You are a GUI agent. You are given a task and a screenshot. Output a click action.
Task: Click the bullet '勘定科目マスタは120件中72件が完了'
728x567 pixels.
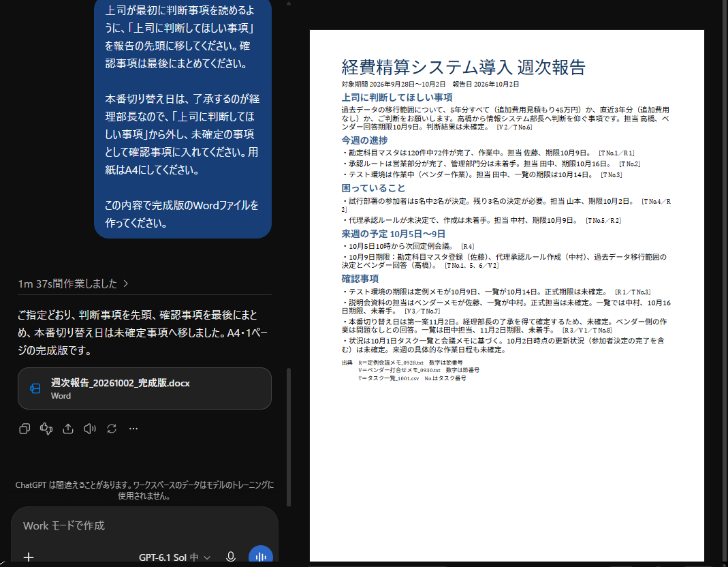(x=488, y=153)
